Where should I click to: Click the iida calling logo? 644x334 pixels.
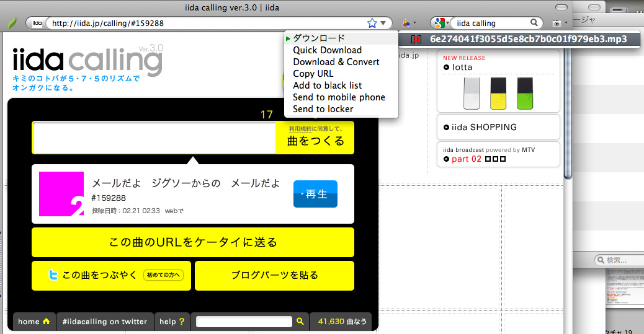[x=87, y=61]
